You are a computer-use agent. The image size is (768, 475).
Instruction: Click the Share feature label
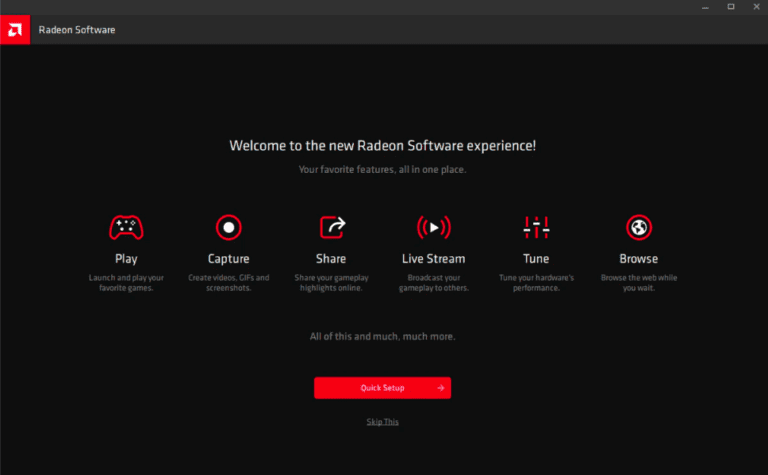tap(331, 259)
